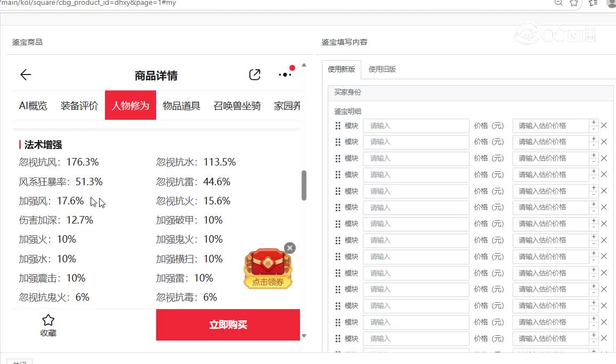The width and height of the screenshot is (616, 364).
Task: Switch to the 装备评价 tab
Action: (79, 105)
